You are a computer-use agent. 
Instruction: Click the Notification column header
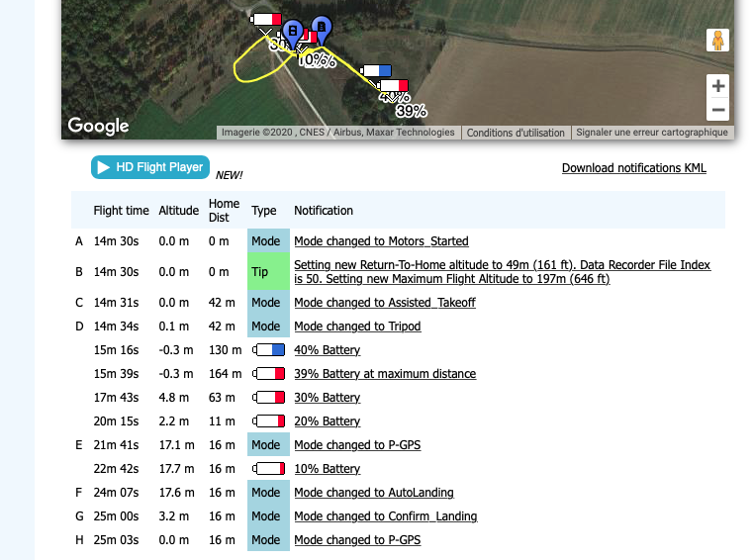[x=324, y=211]
